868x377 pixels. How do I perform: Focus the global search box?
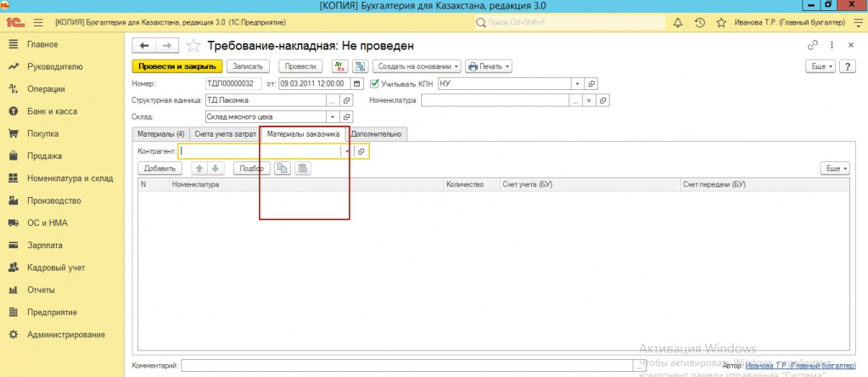570,23
